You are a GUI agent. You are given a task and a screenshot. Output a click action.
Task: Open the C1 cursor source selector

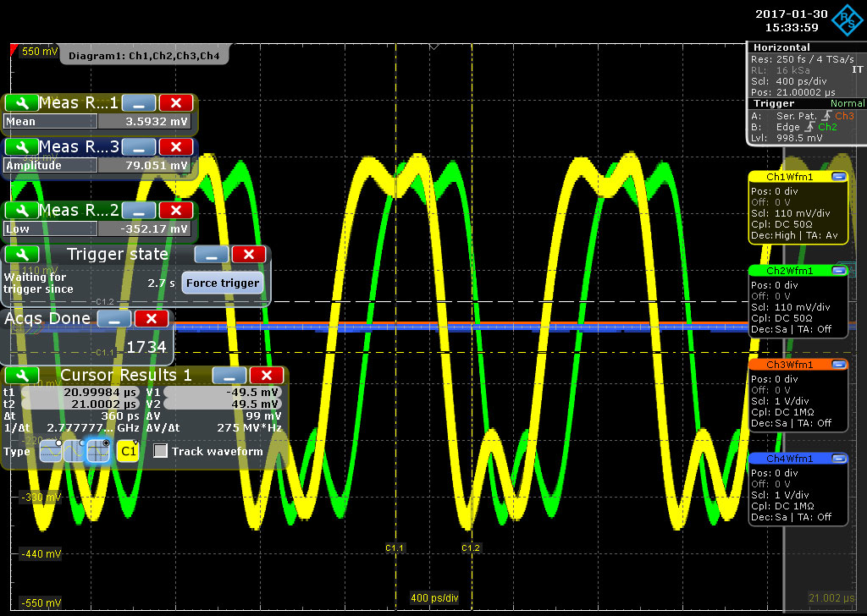pos(129,451)
